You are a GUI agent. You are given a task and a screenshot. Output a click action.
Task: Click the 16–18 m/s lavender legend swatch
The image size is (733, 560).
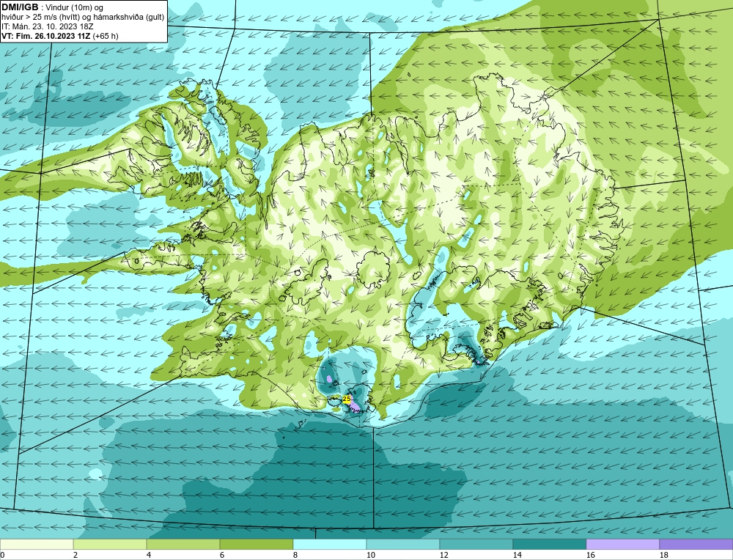622,544
